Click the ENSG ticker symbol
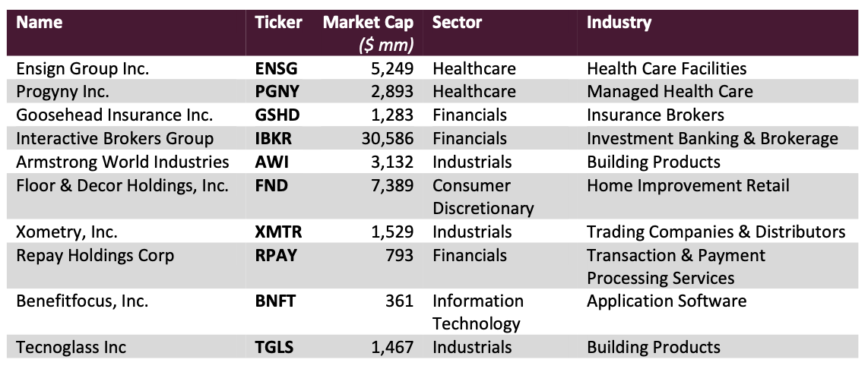 276,68
